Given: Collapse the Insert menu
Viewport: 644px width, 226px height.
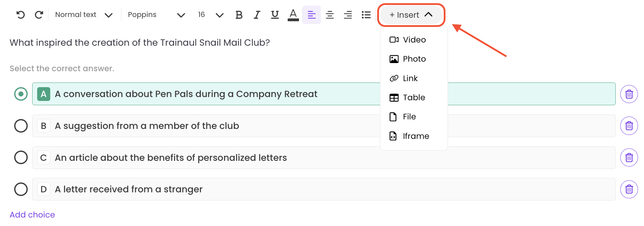Looking at the screenshot, I should pos(411,15).
